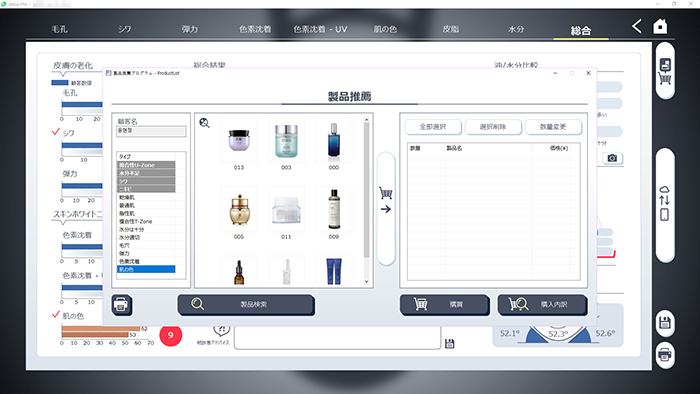Click the camera icon on right panel
700x394 pixels.
pos(612,158)
